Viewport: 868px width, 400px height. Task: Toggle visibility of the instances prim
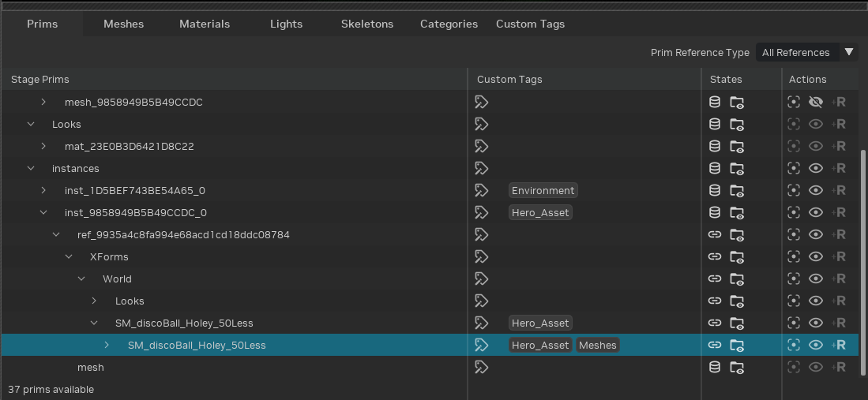pyautogui.click(x=817, y=168)
